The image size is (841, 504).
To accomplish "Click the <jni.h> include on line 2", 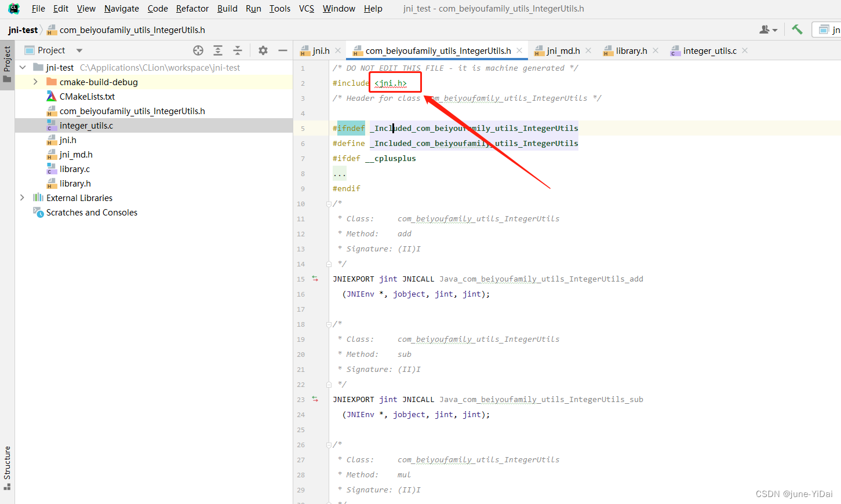I will (391, 83).
